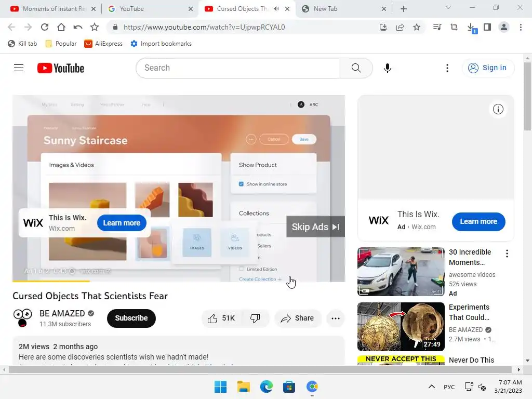Open the YouTube hamburger guide menu
Viewport: 532px width, 399px height.
[x=19, y=68]
